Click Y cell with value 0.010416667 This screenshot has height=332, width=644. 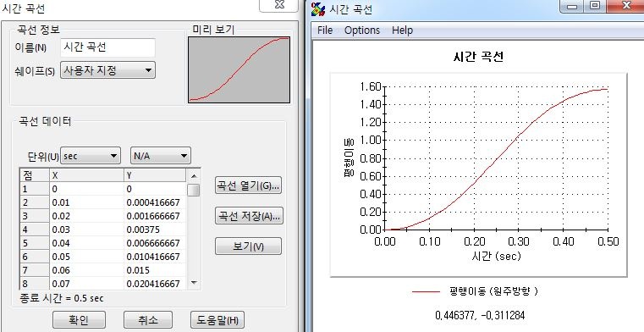(155, 257)
